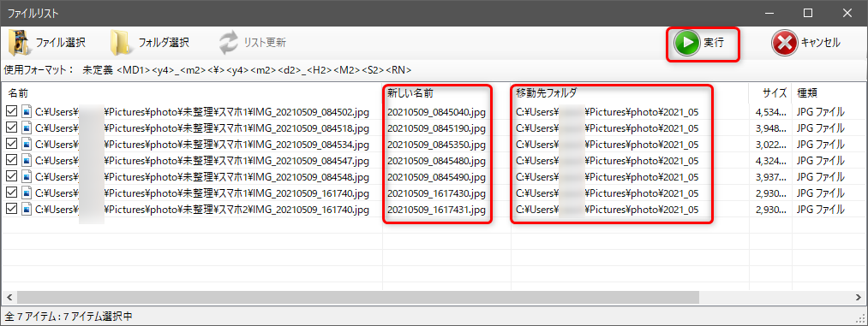This screenshot has height=326, width=868.
Task: Select the フォルダ選択 button label
Action: [164, 43]
